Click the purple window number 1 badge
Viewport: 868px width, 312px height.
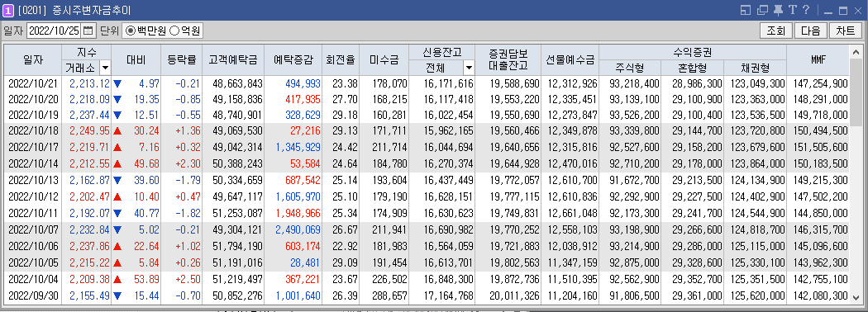[8, 10]
